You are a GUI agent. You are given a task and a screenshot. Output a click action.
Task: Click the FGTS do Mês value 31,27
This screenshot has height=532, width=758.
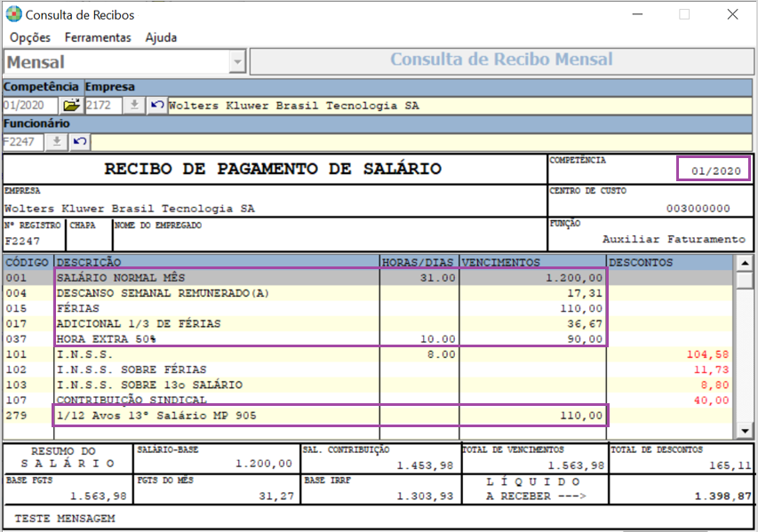click(276, 496)
